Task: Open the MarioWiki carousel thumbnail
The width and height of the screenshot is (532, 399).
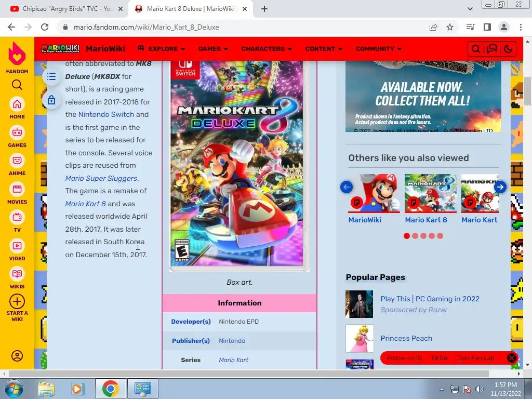Action: [374, 193]
